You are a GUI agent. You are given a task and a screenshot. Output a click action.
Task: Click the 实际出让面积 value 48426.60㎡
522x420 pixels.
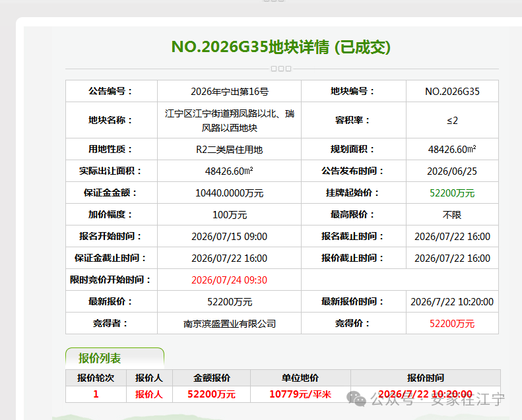point(230,171)
